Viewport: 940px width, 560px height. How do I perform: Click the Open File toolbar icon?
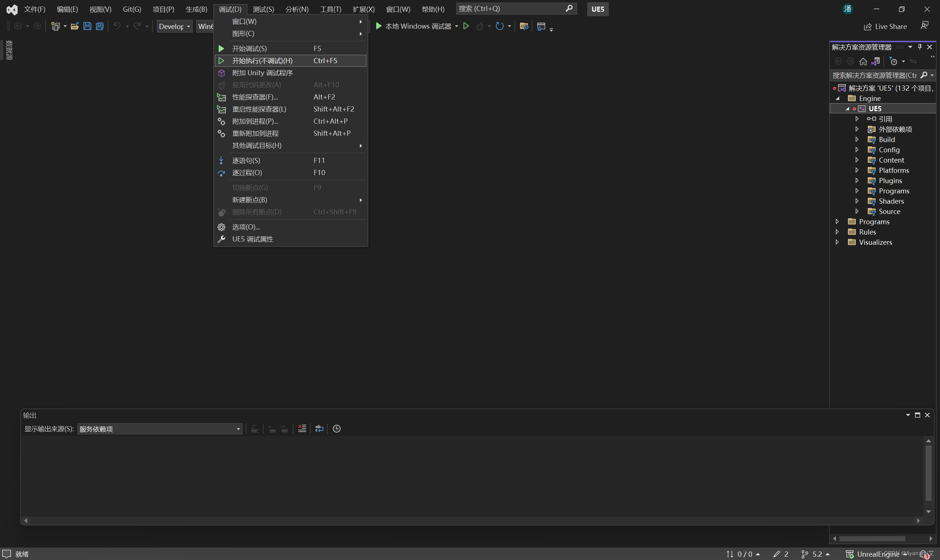coord(75,26)
